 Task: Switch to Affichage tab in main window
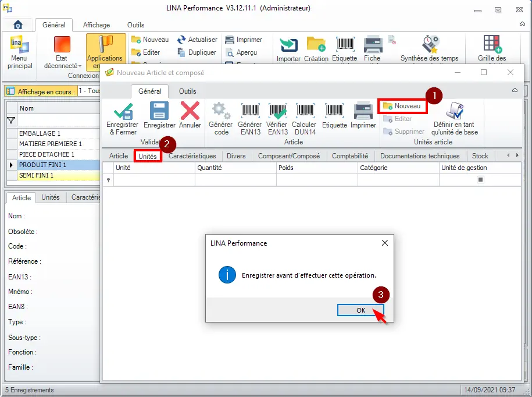coord(97,25)
